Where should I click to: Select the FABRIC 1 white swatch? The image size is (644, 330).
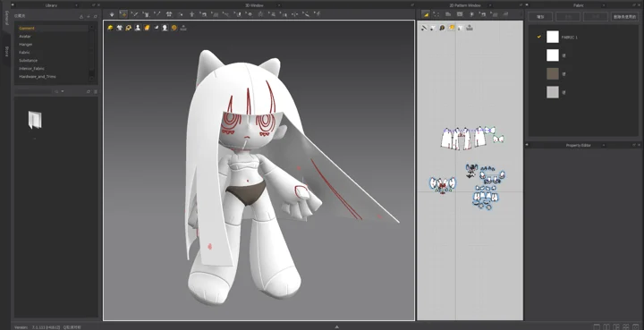[x=553, y=37]
